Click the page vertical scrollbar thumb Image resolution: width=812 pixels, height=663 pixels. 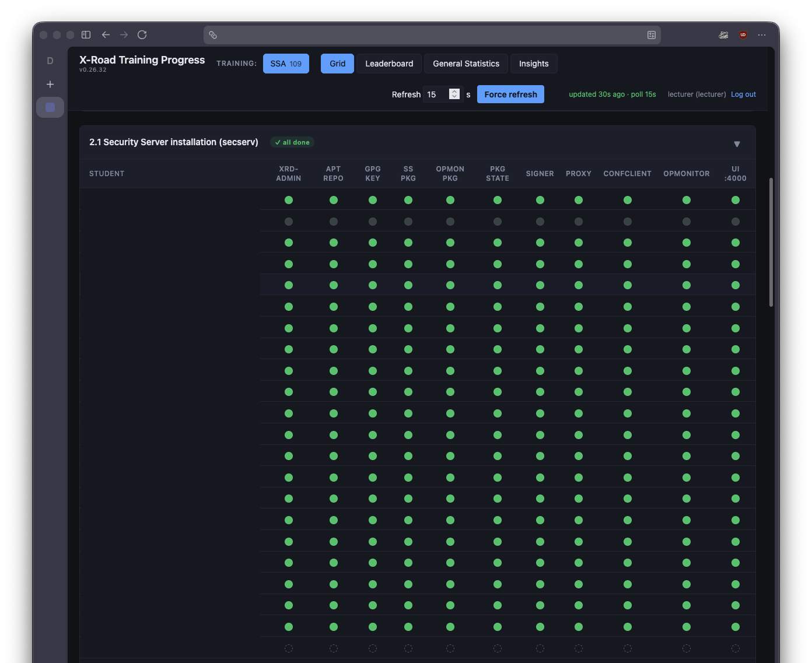(x=771, y=242)
